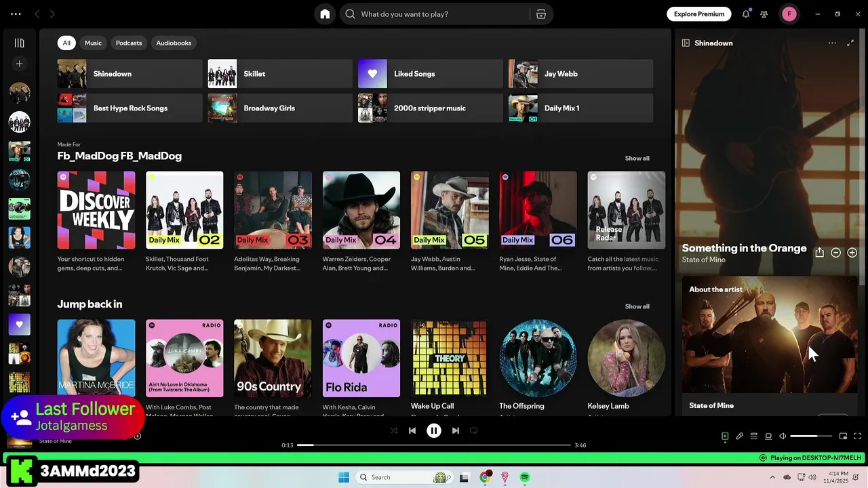Skip to the next track

456,430
